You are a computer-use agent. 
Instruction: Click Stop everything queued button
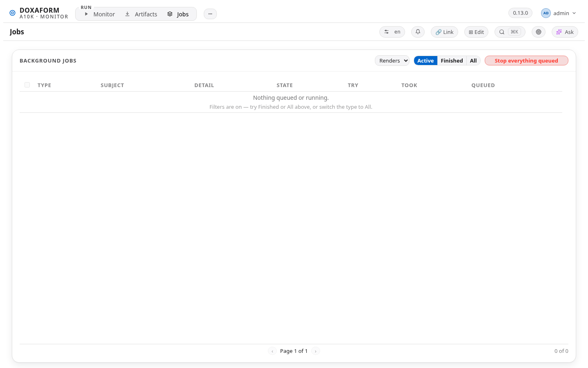[526, 61]
